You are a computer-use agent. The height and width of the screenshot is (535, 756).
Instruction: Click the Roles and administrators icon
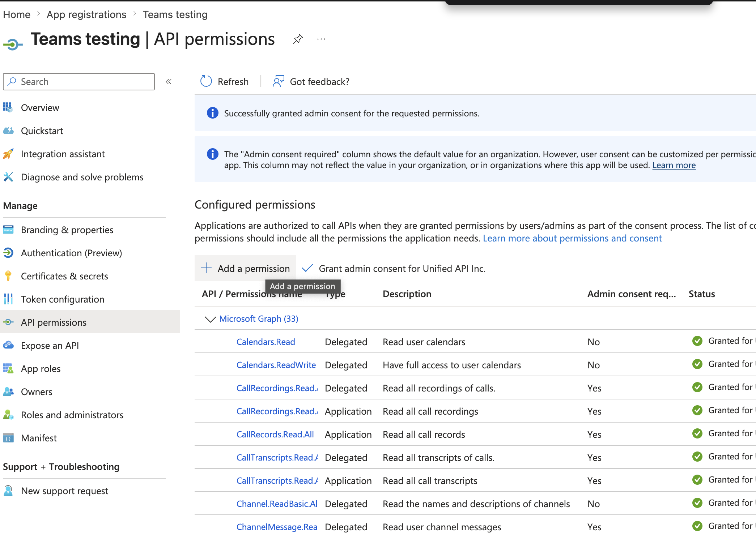point(8,415)
